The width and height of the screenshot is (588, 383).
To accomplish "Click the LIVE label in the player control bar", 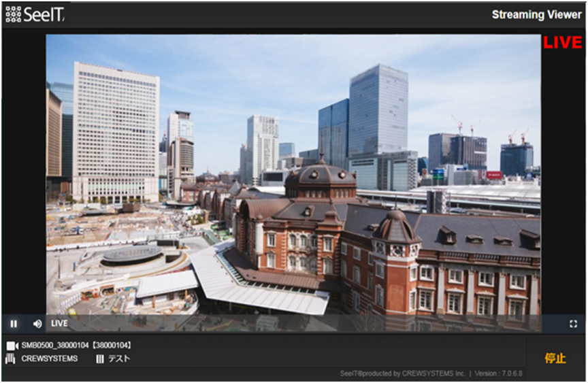I will tap(59, 324).
